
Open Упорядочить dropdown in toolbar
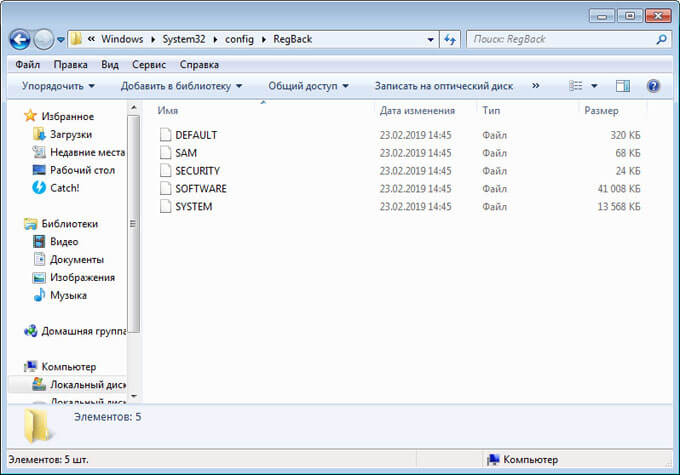click(58, 86)
